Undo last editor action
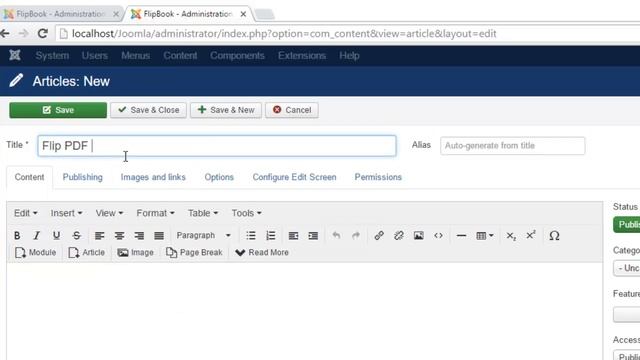This screenshot has width=640, height=360. pos(336,236)
